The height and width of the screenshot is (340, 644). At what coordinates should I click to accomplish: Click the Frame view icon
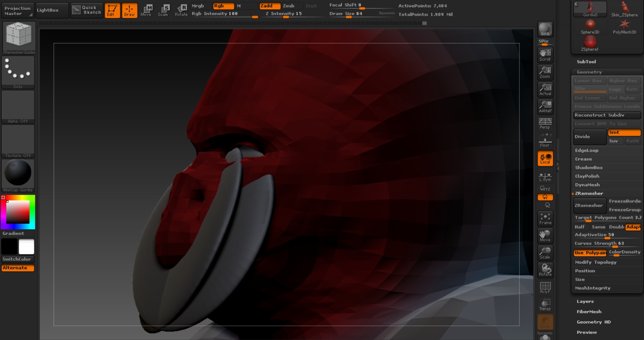click(x=545, y=219)
